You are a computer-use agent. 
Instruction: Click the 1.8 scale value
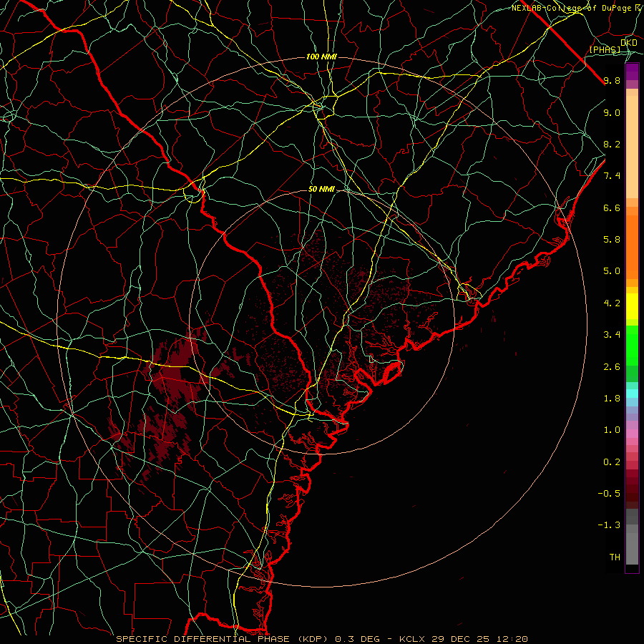pos(612,398)
